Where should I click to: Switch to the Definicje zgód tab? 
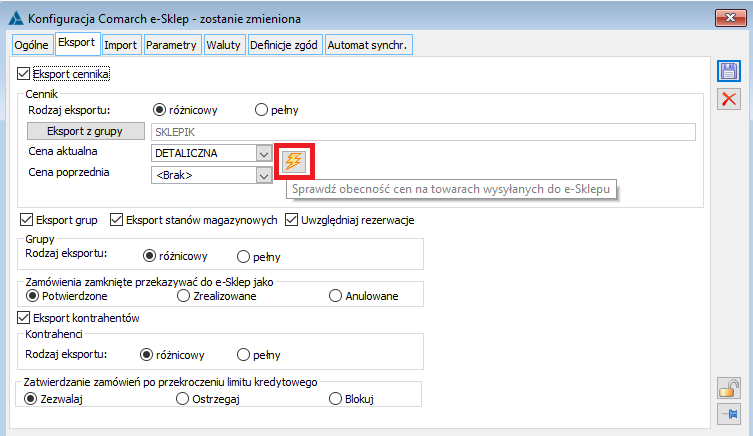coord(284,45)
